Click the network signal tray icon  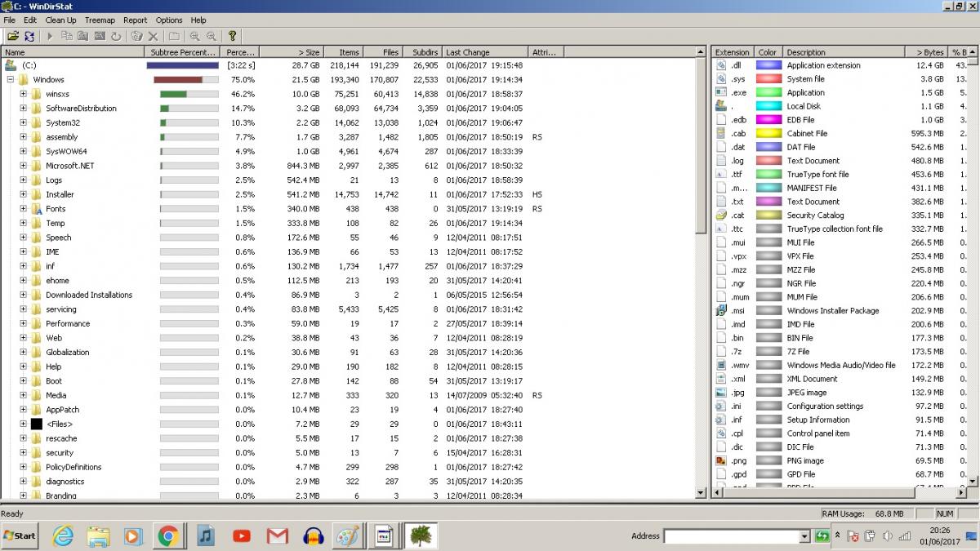pos(904,536)
